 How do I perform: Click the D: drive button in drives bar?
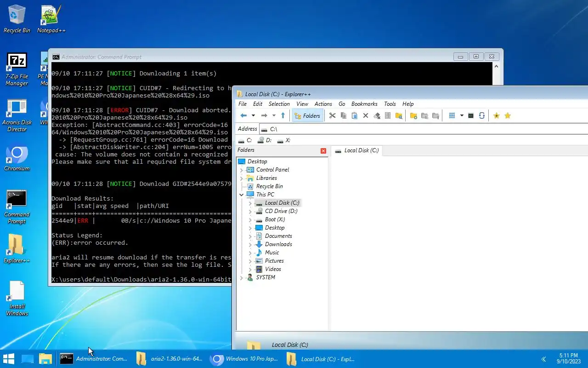click(x=265, y=140)
